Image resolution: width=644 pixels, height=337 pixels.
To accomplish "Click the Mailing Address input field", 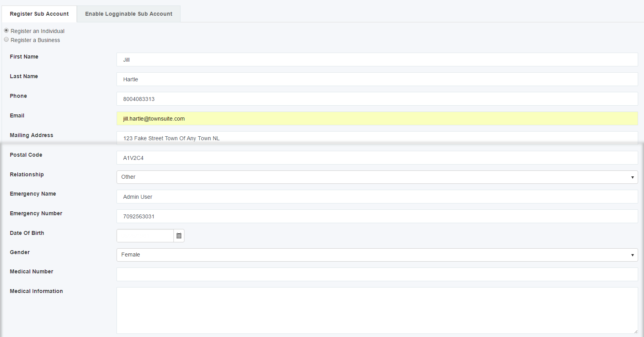I will click(x=377, y=138).
